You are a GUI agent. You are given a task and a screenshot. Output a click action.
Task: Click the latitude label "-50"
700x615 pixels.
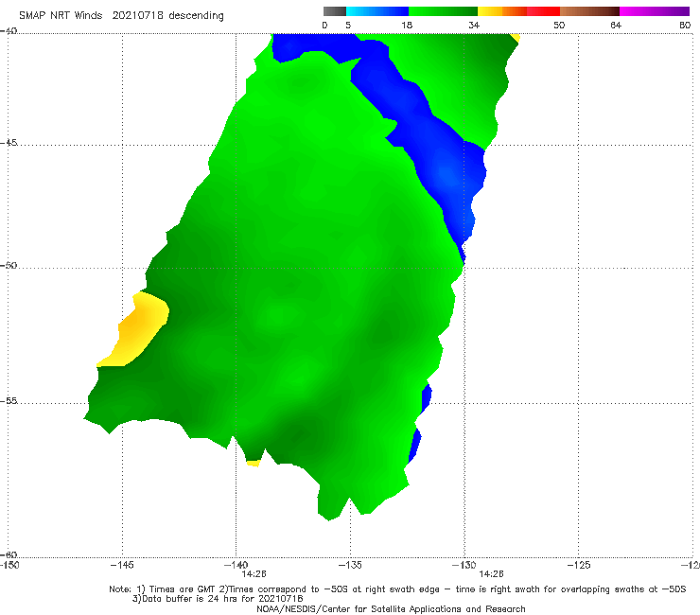pyautogui.click(x=9, y=265)
